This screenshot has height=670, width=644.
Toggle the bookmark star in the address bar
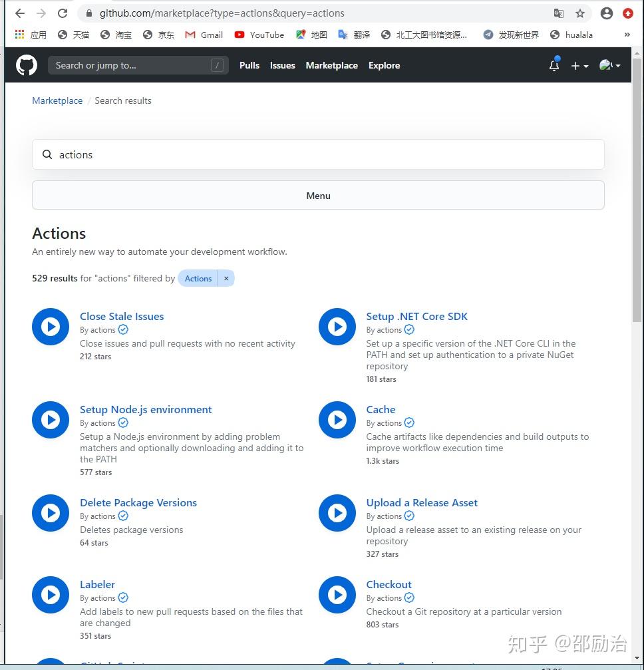[579, 13]
